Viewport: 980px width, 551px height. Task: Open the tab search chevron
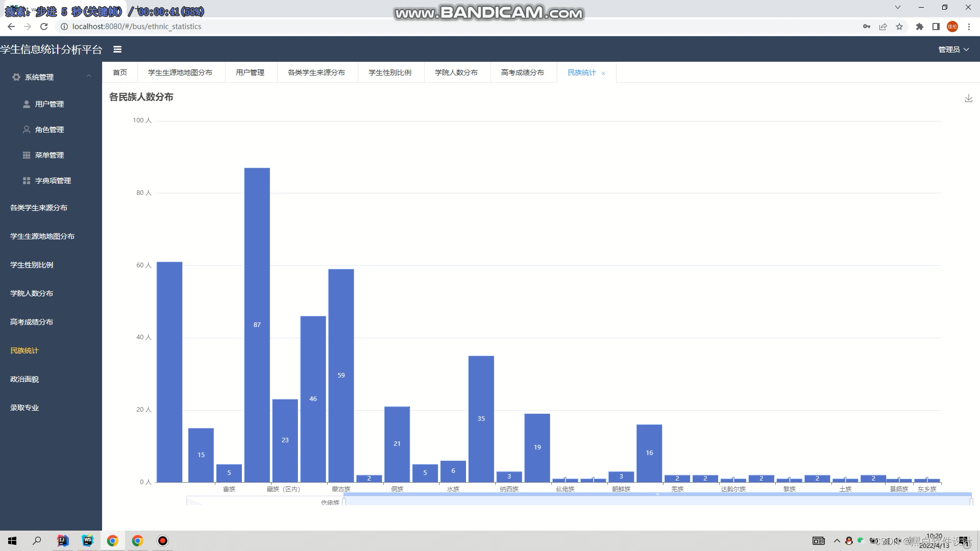898,7
